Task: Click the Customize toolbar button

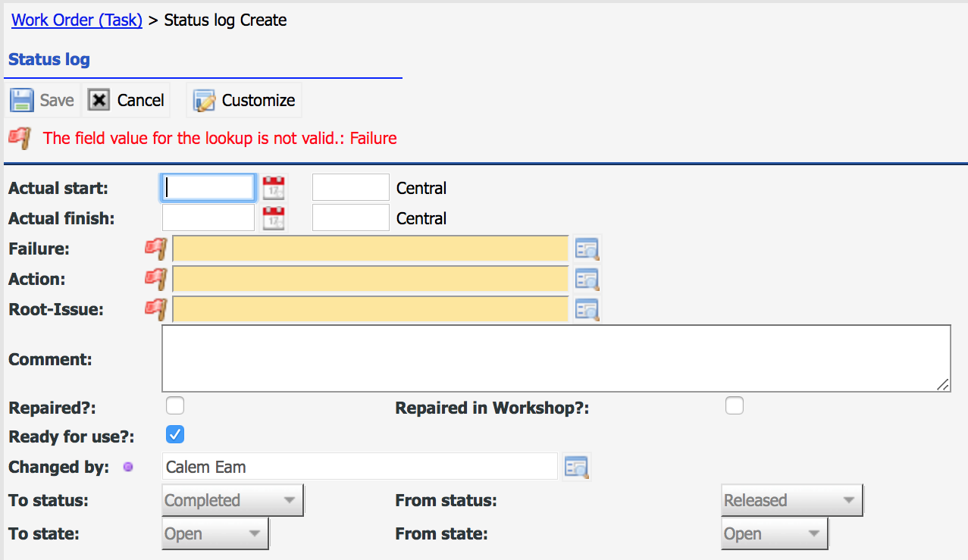Action: point(244,101)
